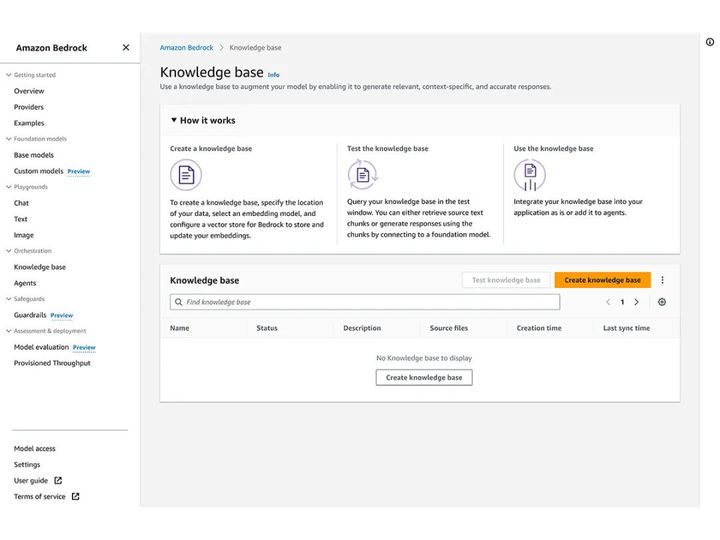Click the Test the knowledge base refresh icon
Image resolution: width=720 pixels, height=540 pixels.
click(363, 174)
